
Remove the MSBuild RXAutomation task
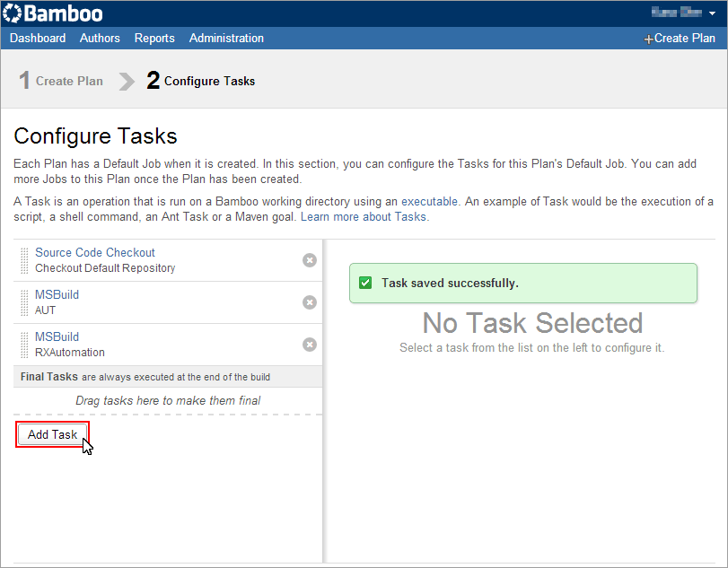pyautogui.click(x=310, y=345)
